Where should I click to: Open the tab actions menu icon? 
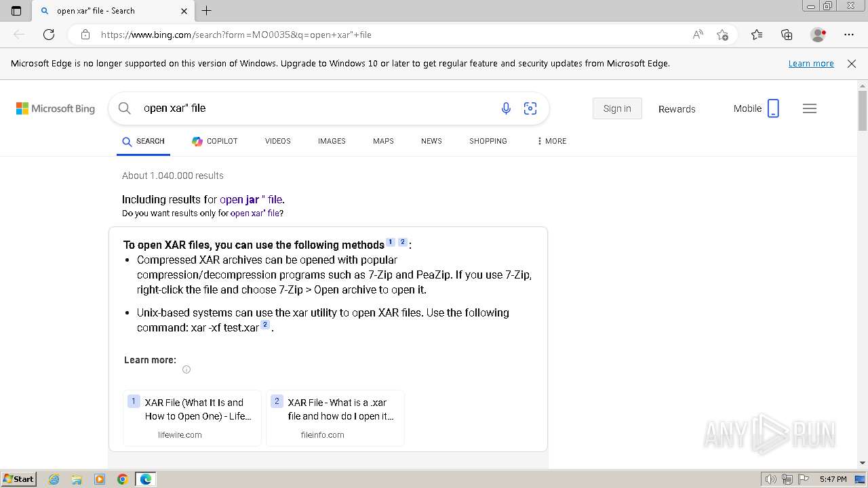[x=16, y=11]
